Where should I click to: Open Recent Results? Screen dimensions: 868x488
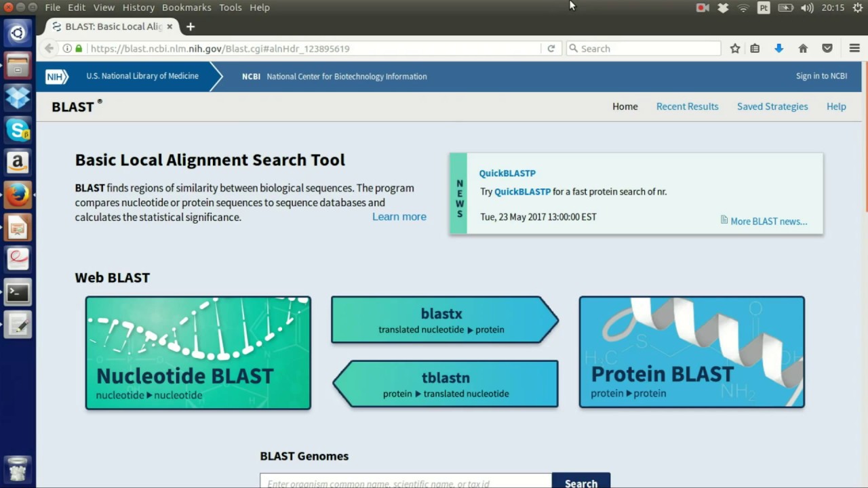687,106
